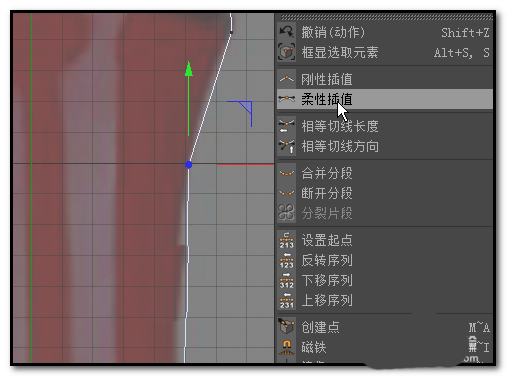The width and height of the screenshot is (507, 377).
Task: Click the frame selected elements icon
Action: click(286, 52)
